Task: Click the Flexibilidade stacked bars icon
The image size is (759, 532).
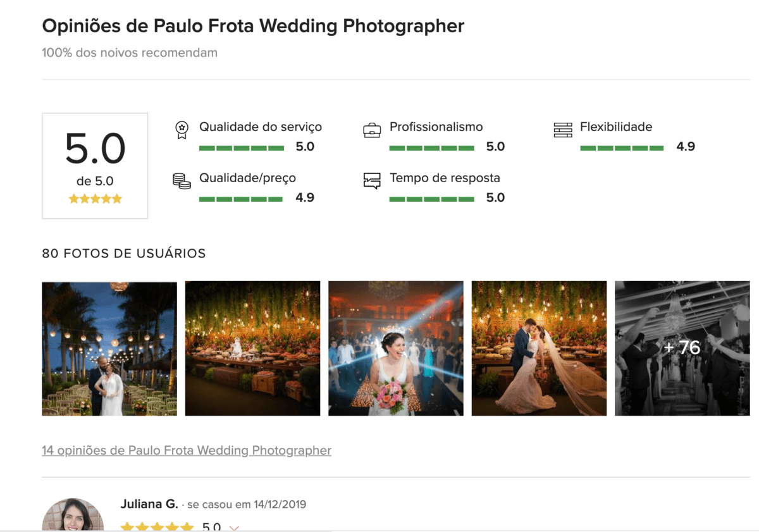Action: click(563, 130)
